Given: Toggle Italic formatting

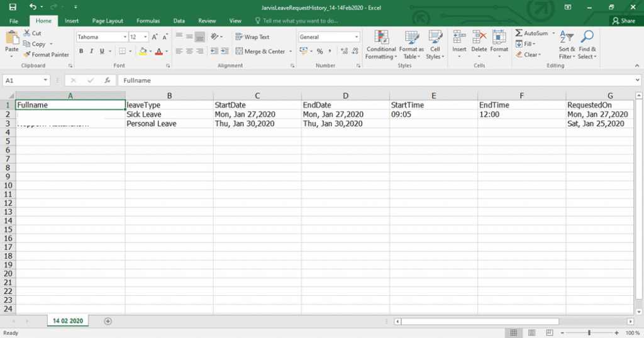Looking at the screenshot, I should (x=92, y=52).
